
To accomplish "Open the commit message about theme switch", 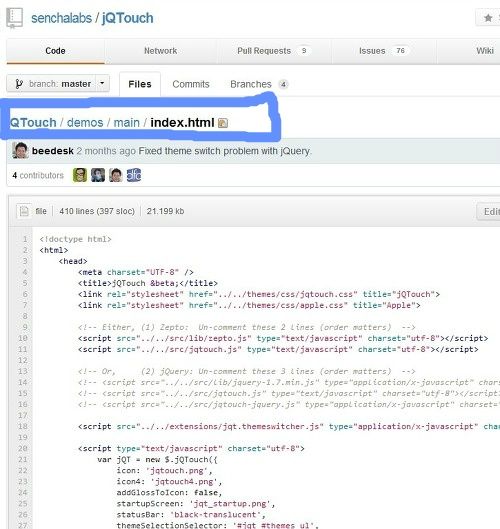I will pos(225,151).
